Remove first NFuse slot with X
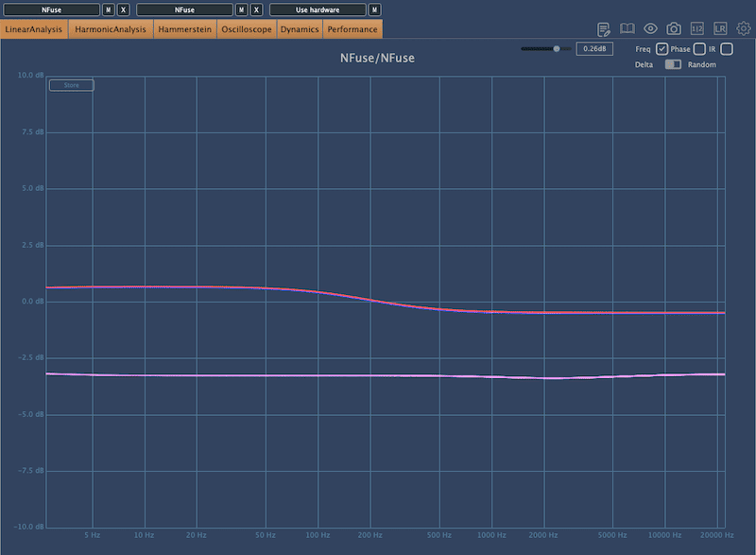Viewport: 756px width, 555px height. click(x=123, y=9)
